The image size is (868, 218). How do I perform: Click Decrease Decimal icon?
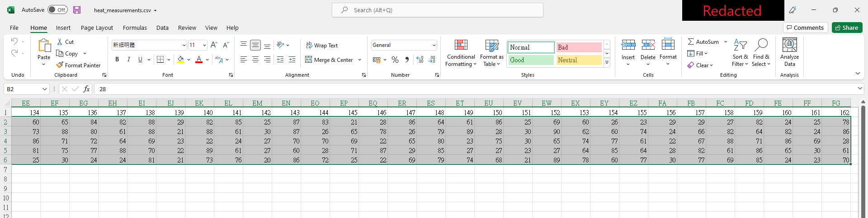432,59
